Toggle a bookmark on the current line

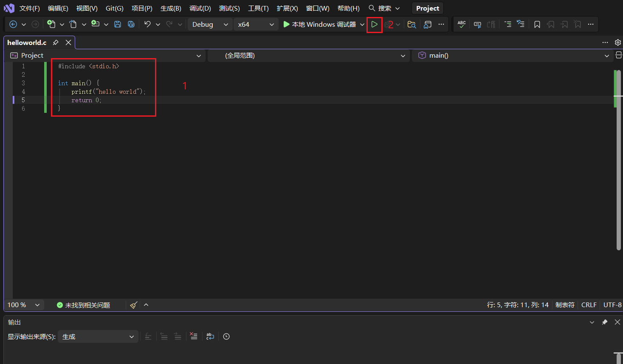(x=537, y=25)
